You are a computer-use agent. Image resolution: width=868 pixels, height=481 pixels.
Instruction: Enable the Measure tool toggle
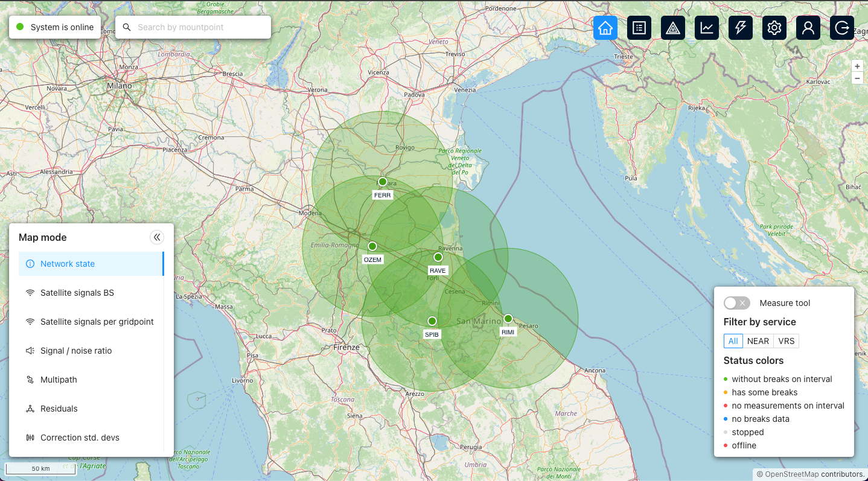[736, 303]
